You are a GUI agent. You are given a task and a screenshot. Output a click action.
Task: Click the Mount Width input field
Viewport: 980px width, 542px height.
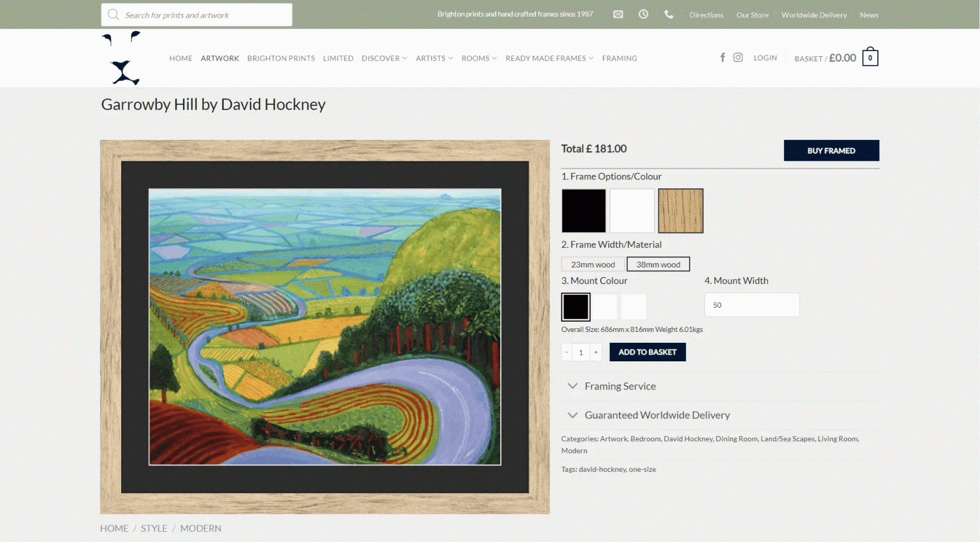pos(752,305)
